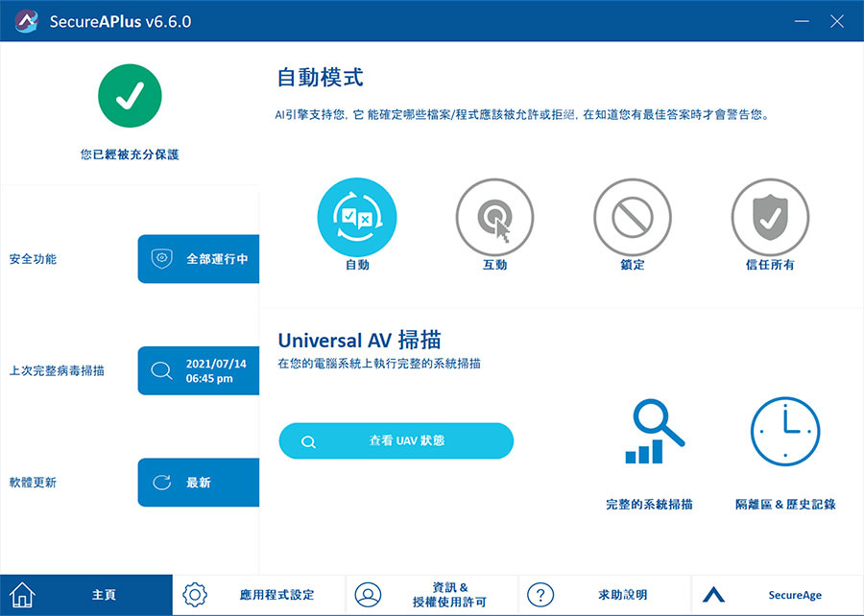Go to the 主頁 home tab
The image size is (864, 616).
86,595
